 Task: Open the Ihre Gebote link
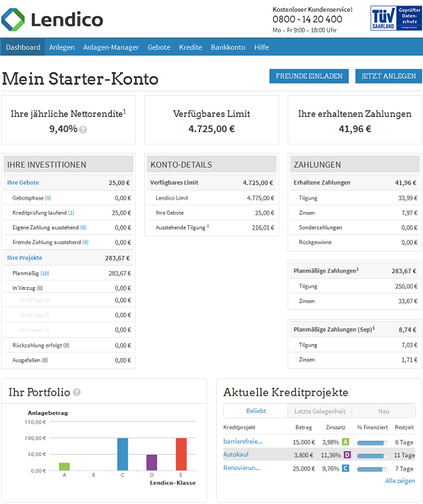[23, 183]
